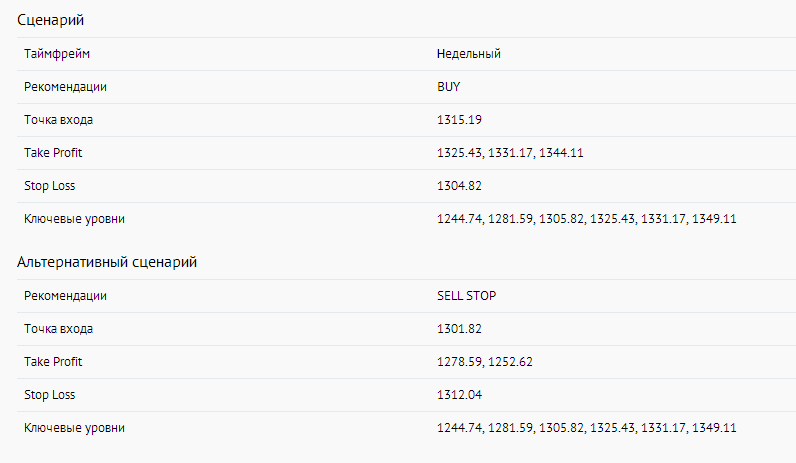Click the alternative entry point 1301.82
This screenshot has height=463, width=796.
pyautogui.click(x=459, y=329)
